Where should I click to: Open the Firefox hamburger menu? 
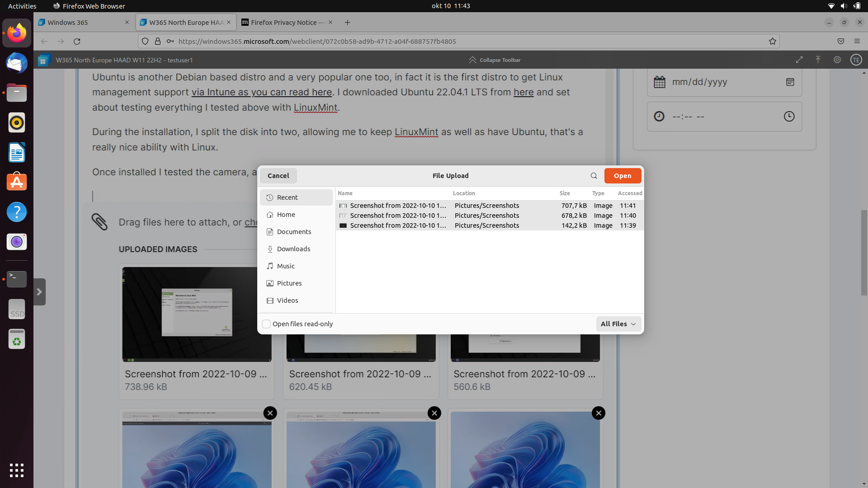click(x=857, y=41)
